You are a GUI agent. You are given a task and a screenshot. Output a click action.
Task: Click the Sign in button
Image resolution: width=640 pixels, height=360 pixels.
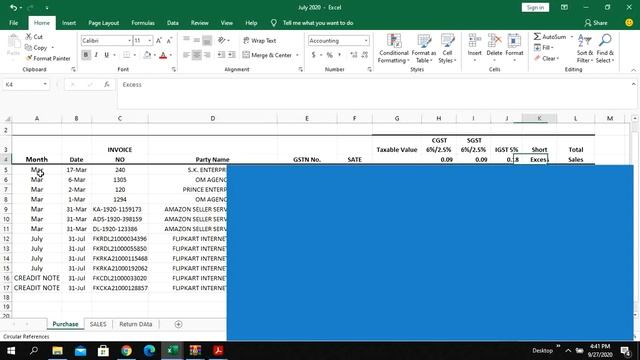coord(535,7)
